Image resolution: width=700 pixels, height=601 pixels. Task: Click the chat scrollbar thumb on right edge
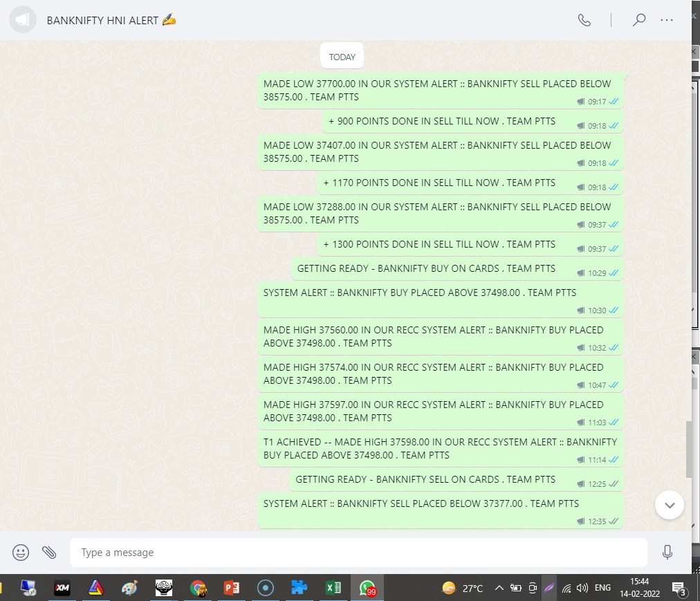coord(690,449)
